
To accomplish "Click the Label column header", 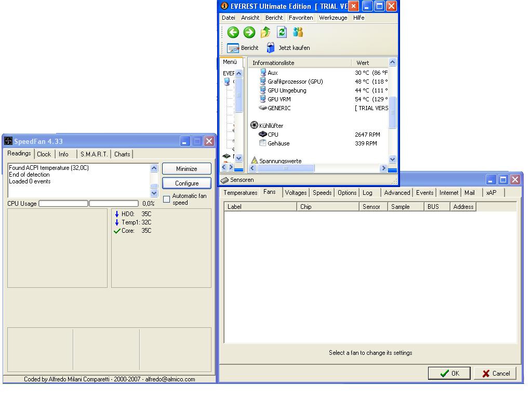I will pos(260,207).
